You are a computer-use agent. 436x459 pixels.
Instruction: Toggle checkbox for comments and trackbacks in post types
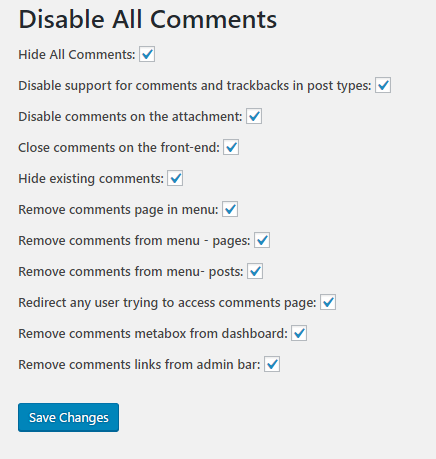pyautogui.click(x=383, y=85)
